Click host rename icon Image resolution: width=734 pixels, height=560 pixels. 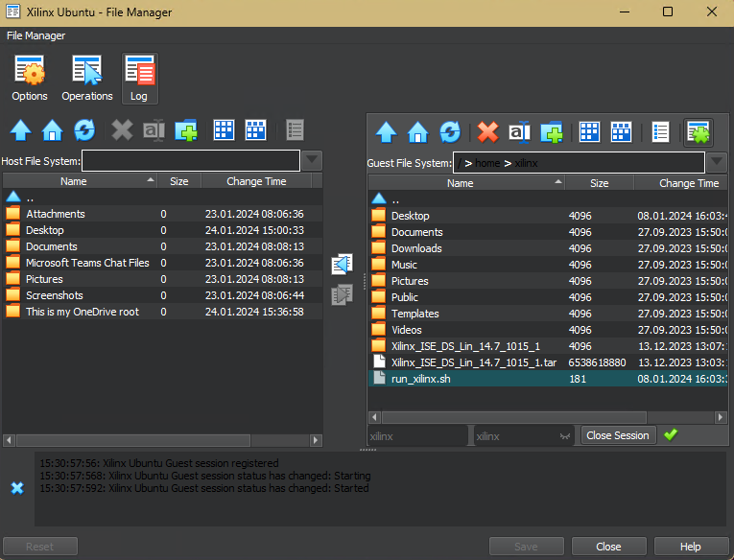[x=154, y=130]
